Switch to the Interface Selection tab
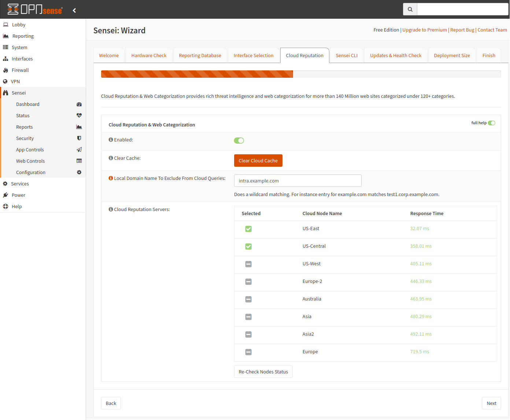Viewport: 510px width, 420px height. click(254, 55)
